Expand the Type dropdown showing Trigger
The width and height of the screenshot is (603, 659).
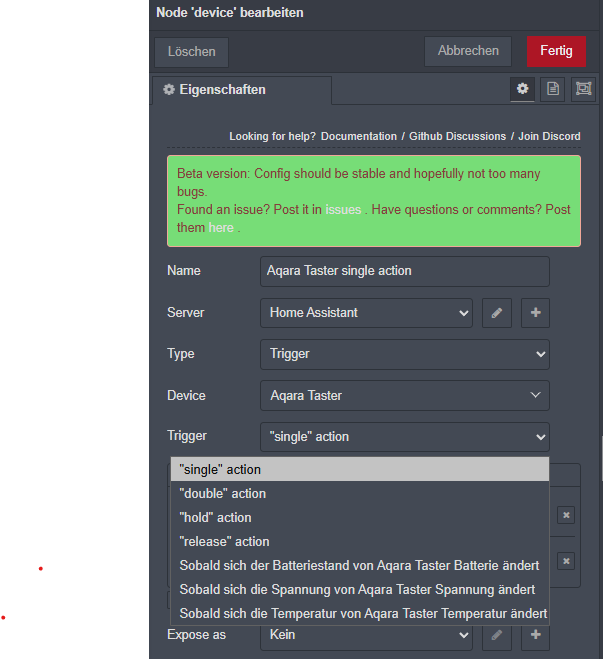click(x=404, y=354)
